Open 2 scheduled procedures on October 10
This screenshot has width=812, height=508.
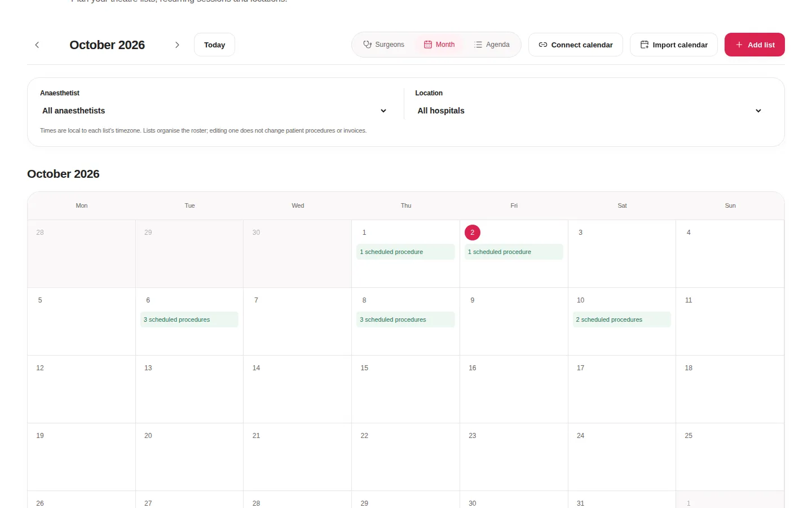[622, 319]
